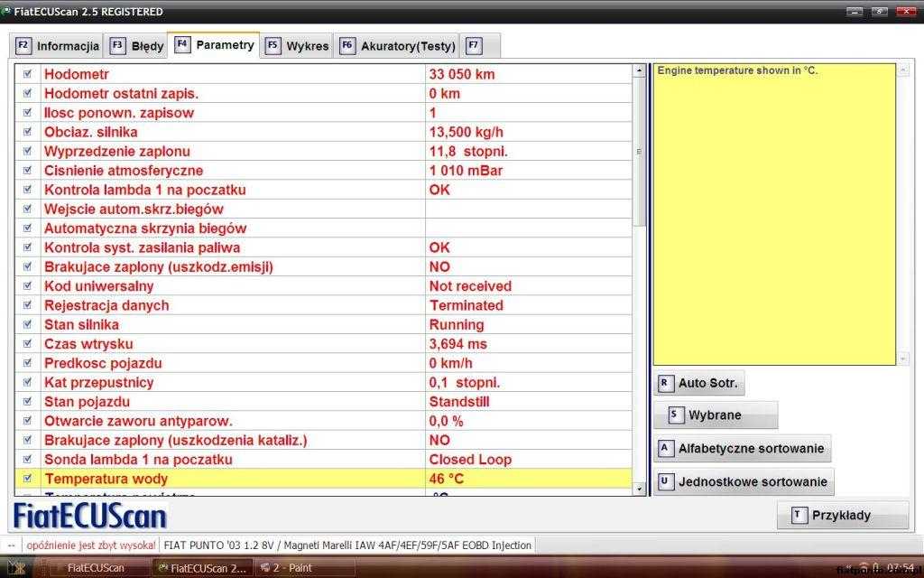Image resolution: width=924 pixels, height=578 pixels.
Task: Uncheck the Obciaz. silnika checkbox
Action: pos(27,132)
